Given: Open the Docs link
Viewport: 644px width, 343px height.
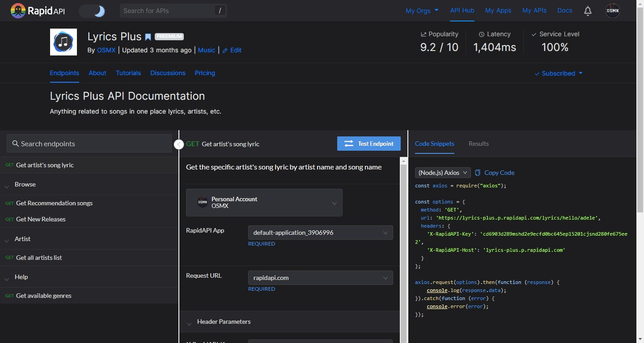Looking at the screenshot, I should pos(565,10).
